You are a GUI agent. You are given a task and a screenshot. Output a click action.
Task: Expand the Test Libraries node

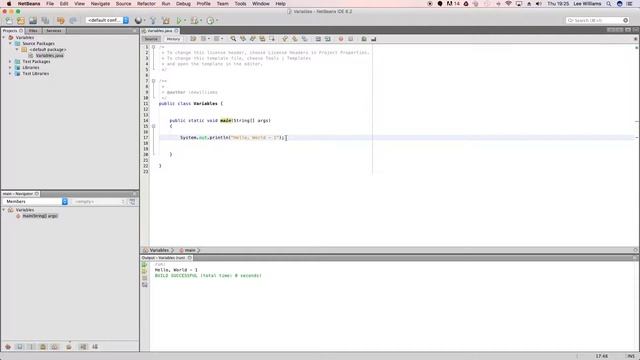(10, 73)
